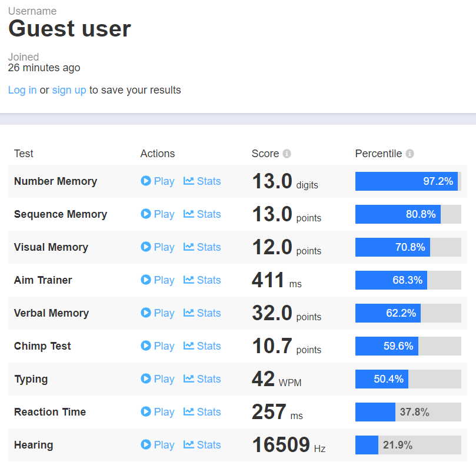Click stats chart icon for Typing
This screenshot has height=465, width=476.
click(x=189, y=379)
